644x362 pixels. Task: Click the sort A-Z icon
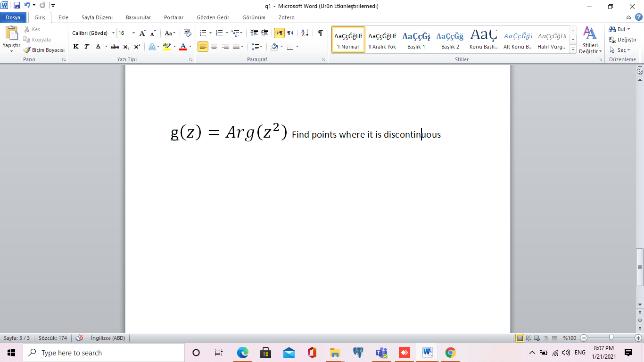tap(305, 33)
